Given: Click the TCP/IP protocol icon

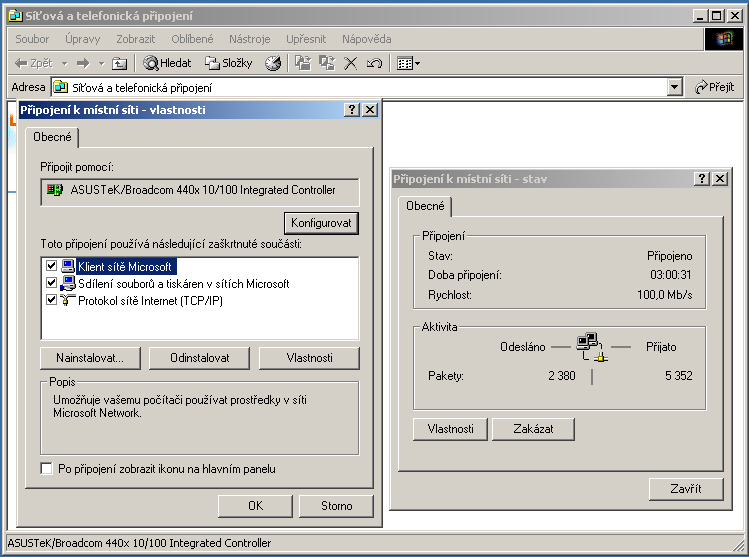Looking at the screenshot, I should (x=68, y=300).
